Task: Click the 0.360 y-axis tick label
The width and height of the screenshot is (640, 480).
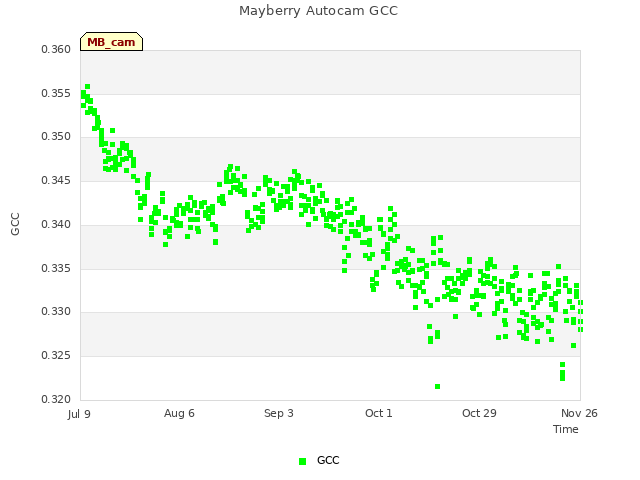Action: pos(56,49)
